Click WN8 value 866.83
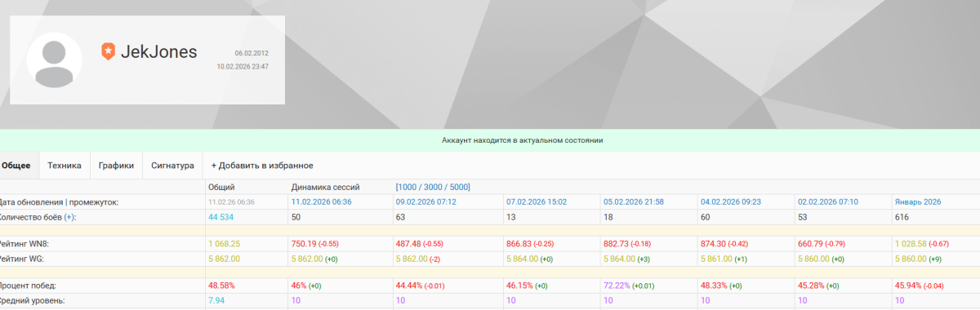 [519, 243]
